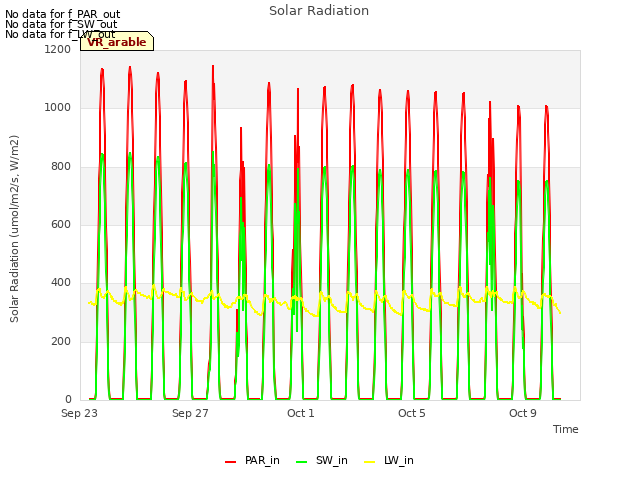Select the LW_in legend label
This screenshot has height=480, width=640.
click(399, 460)
